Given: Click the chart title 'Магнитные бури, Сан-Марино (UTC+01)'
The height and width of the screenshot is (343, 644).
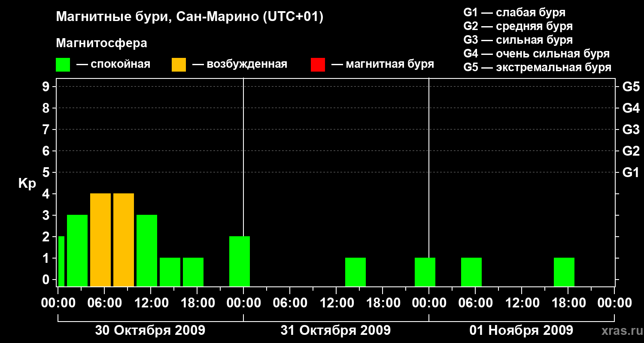Looking at the screenshot, I should point(190,17).
